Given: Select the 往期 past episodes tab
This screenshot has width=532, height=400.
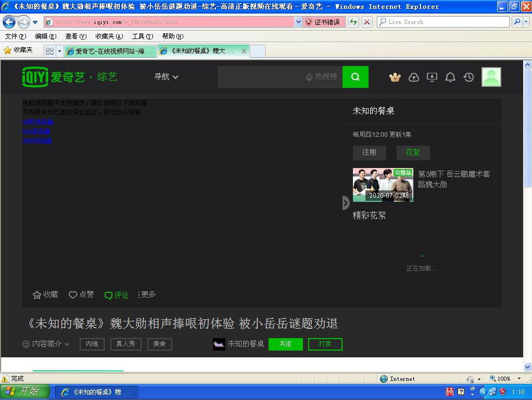Looking at the screenshot, I should point(369,152).
